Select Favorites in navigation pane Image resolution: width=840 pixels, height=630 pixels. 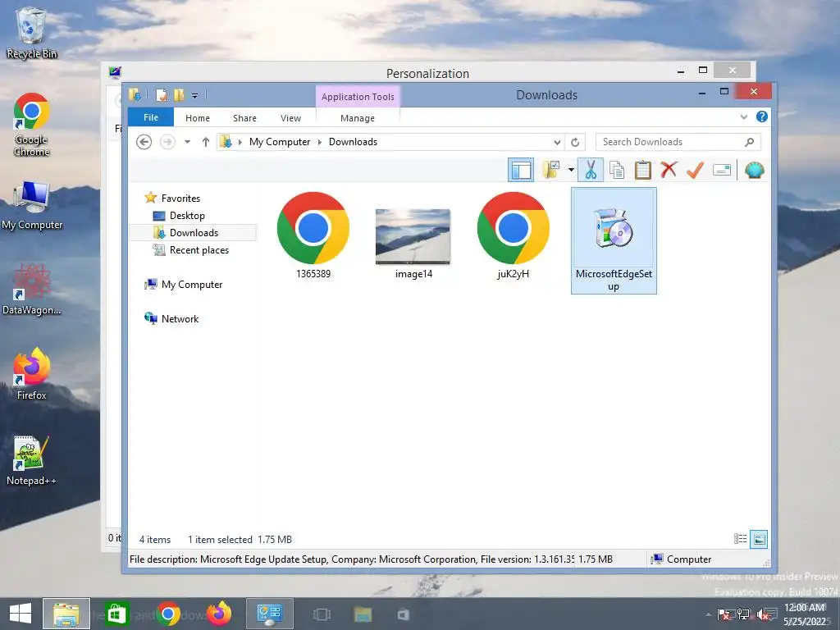pyautogui.click(x=180, y=199)
